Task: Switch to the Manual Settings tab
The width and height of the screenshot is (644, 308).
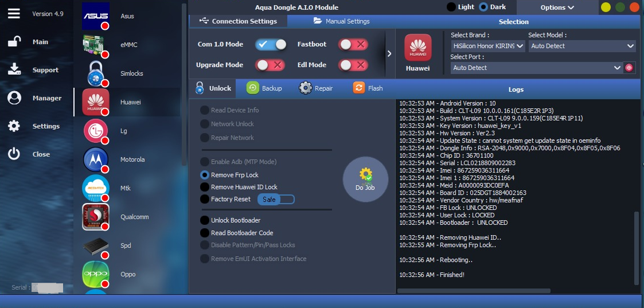Action: tap(341, 21)
